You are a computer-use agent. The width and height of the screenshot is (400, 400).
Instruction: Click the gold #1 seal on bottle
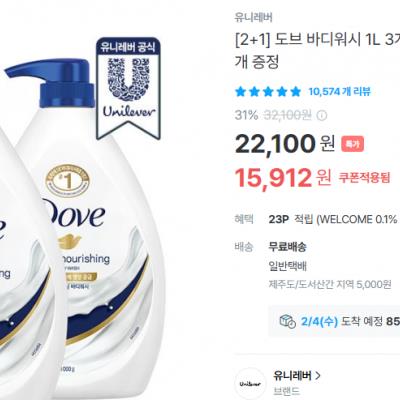68,181
